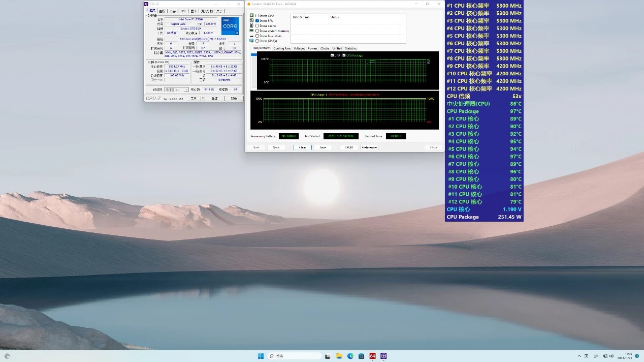
Task: Click the Preferences button
Action: click(369, 147)
